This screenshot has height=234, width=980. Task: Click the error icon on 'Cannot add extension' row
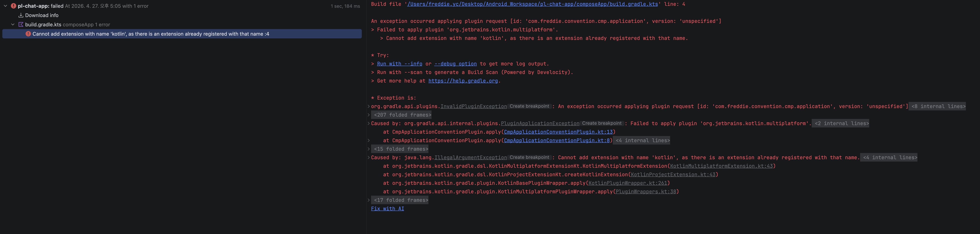click(28, 34)
